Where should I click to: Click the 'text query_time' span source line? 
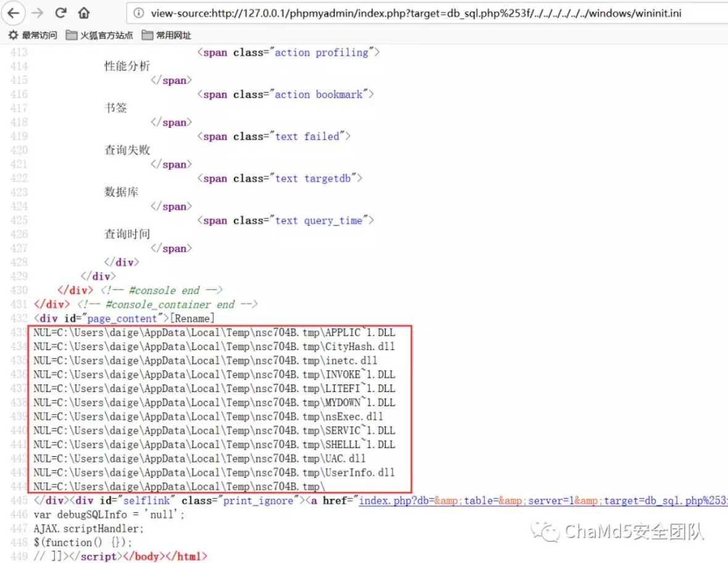[286, 220]
